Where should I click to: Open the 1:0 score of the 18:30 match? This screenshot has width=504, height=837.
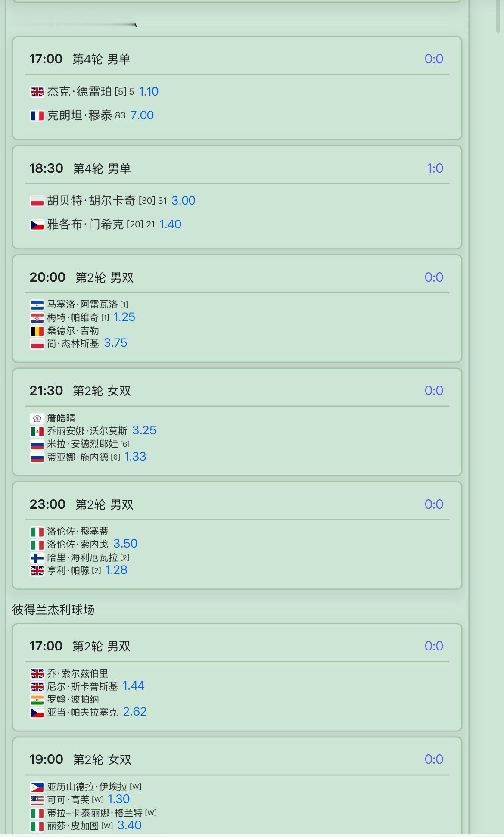point(435,168)
